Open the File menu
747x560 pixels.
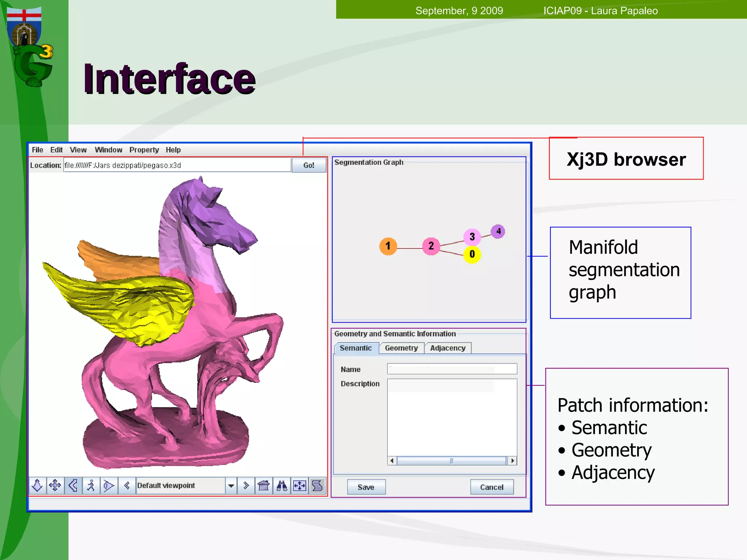point(37,150)
